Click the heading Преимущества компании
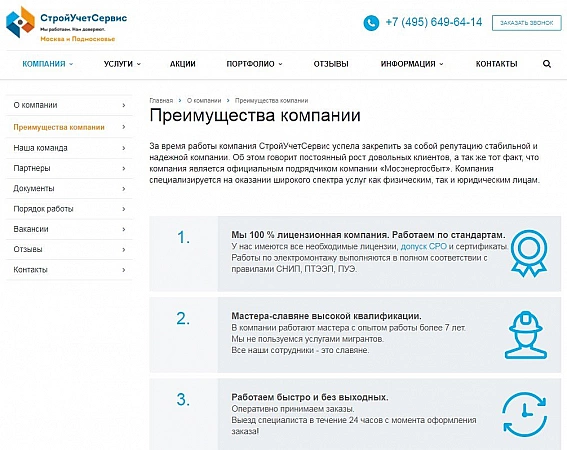Screen dimensions: 567x450 point(255,116)
